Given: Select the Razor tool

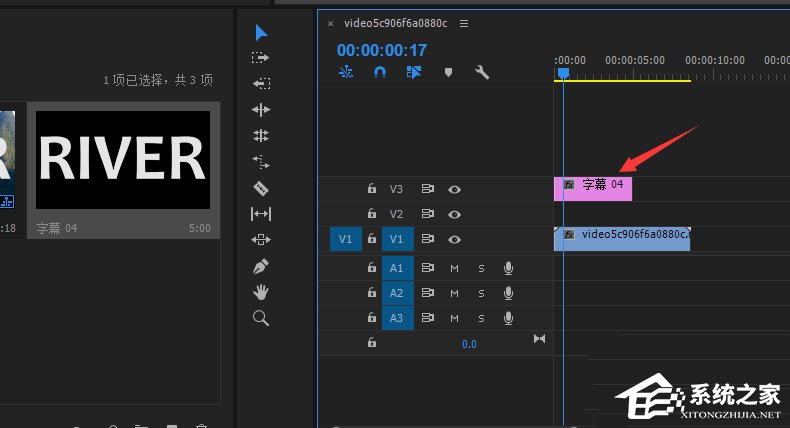Looking at the screenshot, I should tap(261, 188).
